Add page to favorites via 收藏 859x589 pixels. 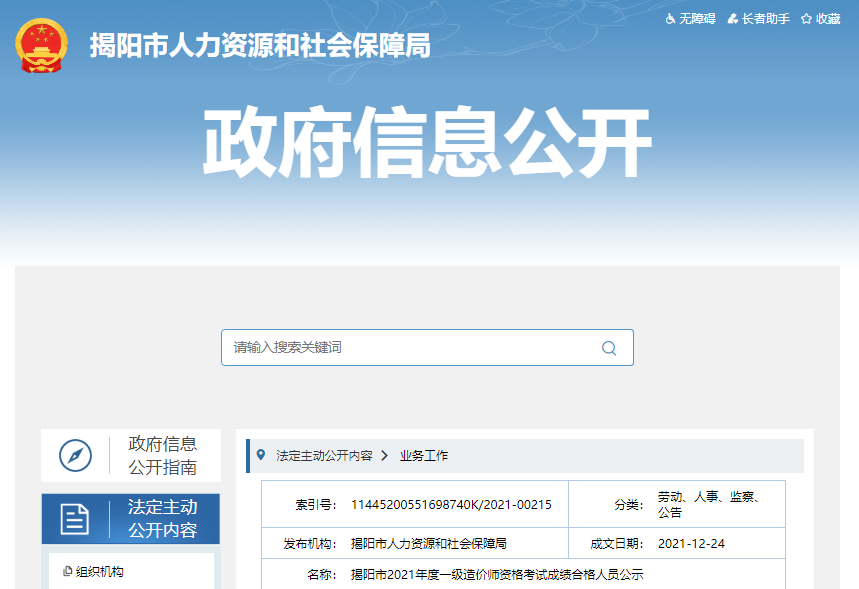coord(827,19)
